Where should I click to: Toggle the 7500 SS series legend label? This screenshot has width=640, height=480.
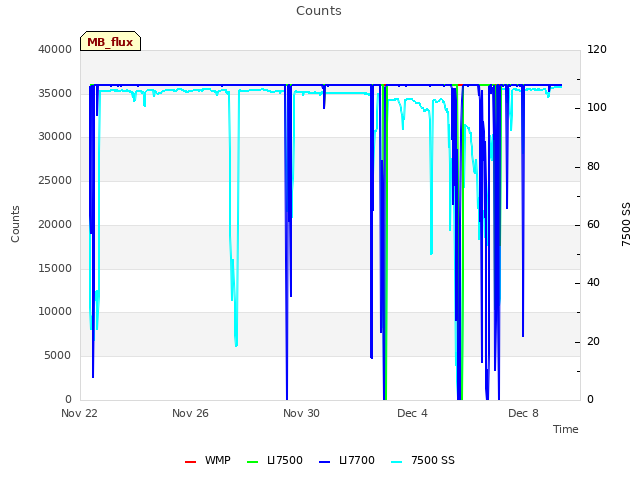click(433, 460)
